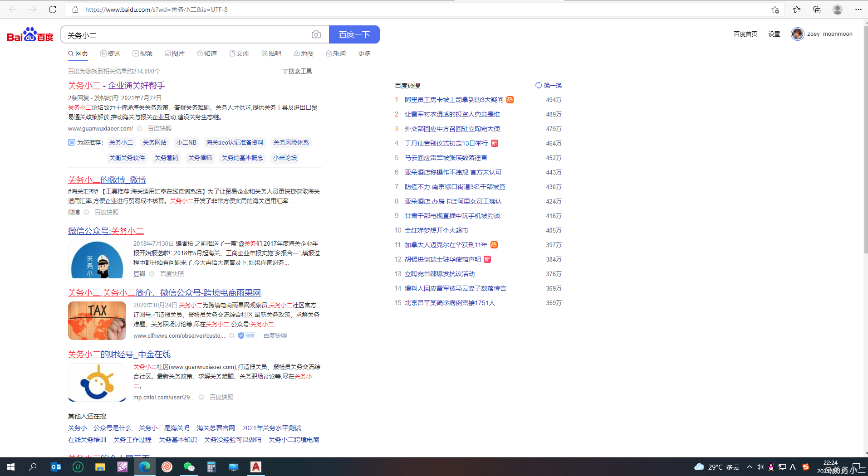Click the browser address bar URL
Image resolution: width=868 pixels, height=476 pixels.
point(157,10)
